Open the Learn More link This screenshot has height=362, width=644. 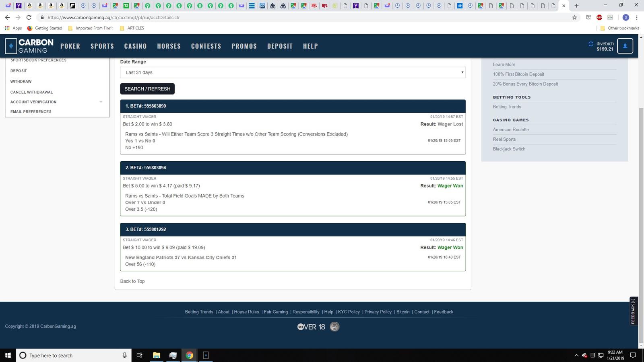pyautogui.click(x=504, y=64)
